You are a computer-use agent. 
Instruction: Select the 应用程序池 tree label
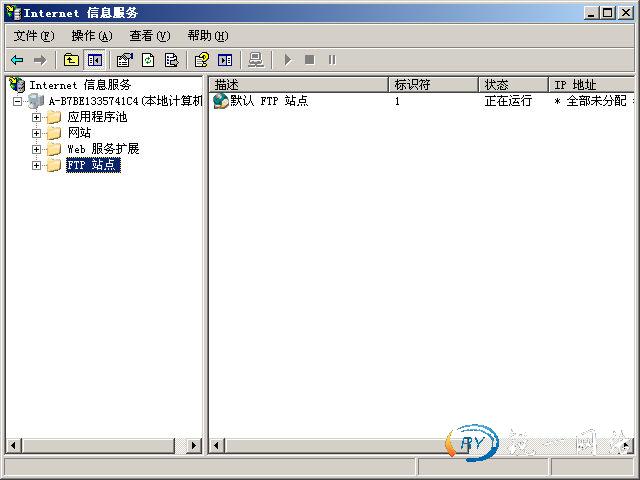coord(97,117)
